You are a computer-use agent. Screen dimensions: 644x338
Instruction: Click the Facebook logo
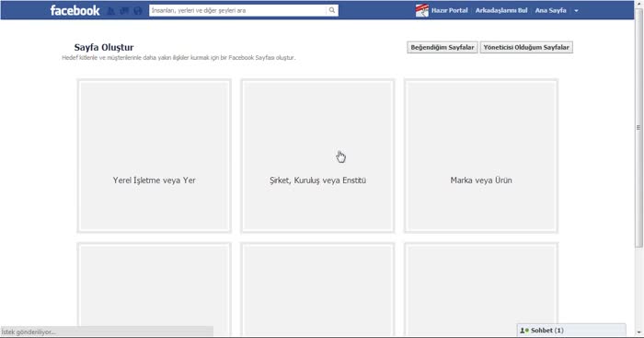(75, 10)
